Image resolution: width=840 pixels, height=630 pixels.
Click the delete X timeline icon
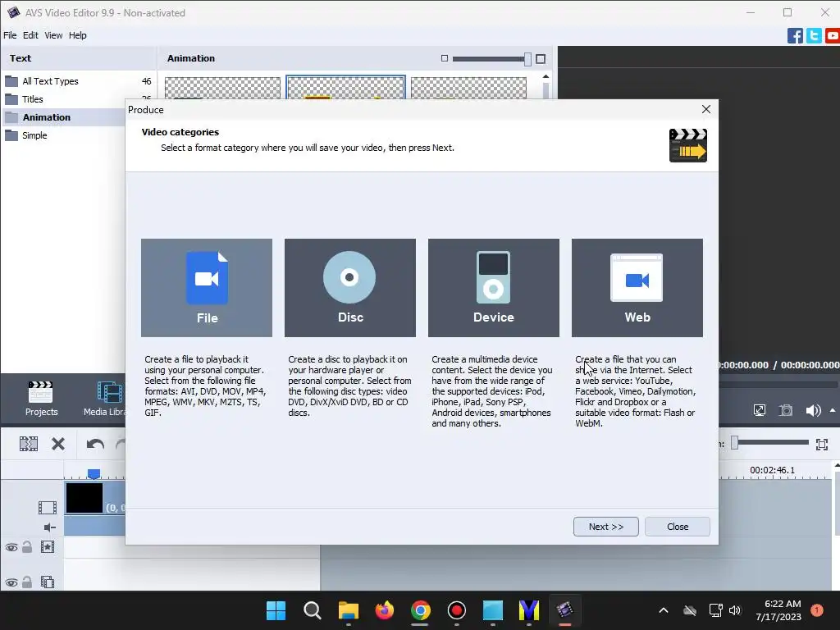coord(58,444)
